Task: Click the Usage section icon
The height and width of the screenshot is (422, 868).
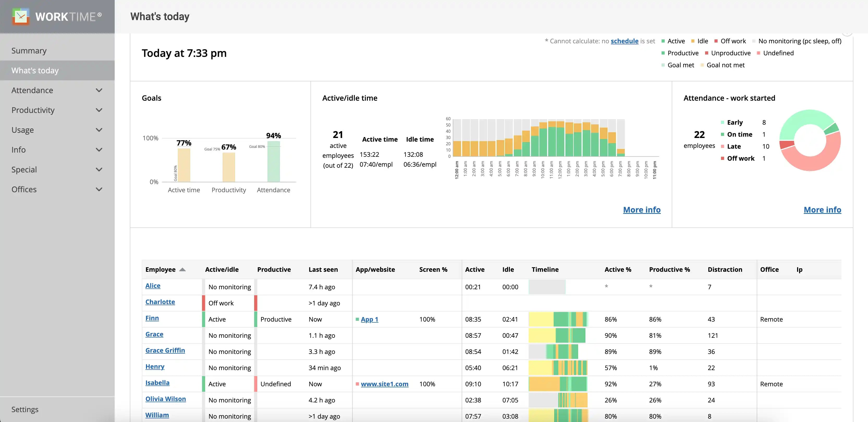Action: (x=99, y=130)
